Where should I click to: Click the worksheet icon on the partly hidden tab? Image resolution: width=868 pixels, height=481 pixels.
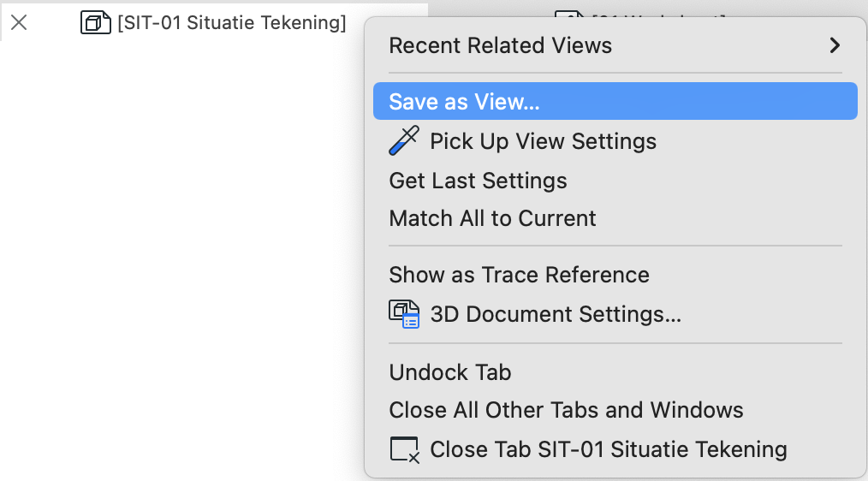point(569,15)
